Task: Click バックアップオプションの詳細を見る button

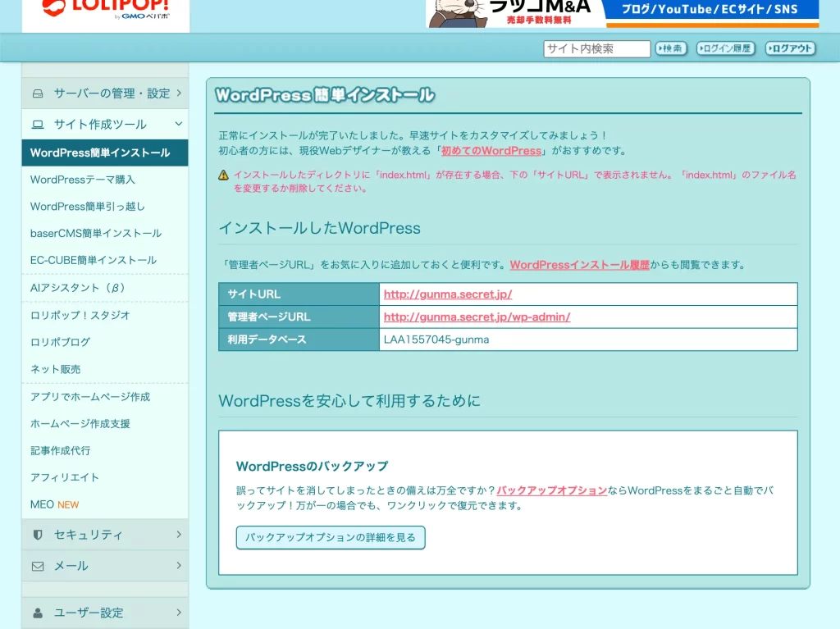Action: pyautogui.click(x=331, y=538)
